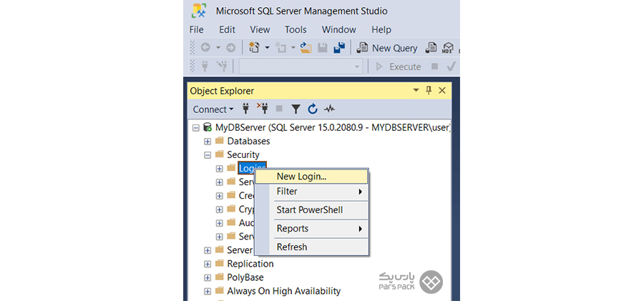644x301 pixels.
Task: Click the Filter funnel icon in Object Explorer
Action: pos(296,109)
